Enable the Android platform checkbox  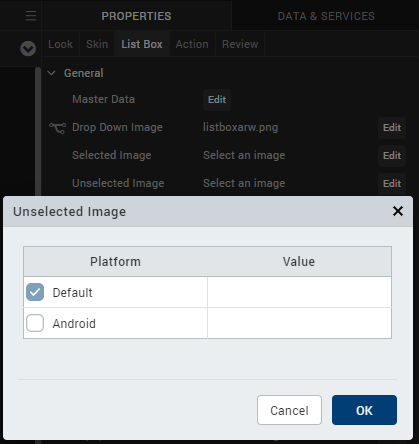click(35, 323)
